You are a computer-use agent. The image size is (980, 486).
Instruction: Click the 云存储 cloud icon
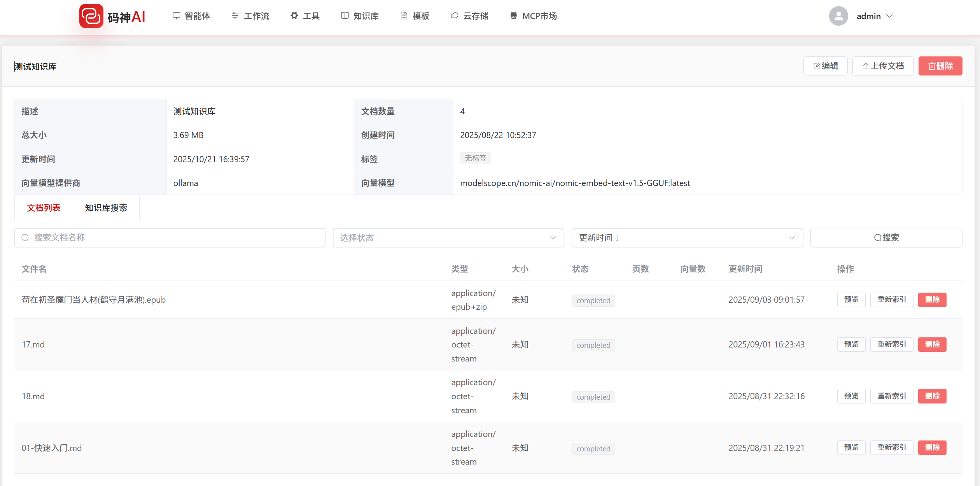tap(454, 16)
